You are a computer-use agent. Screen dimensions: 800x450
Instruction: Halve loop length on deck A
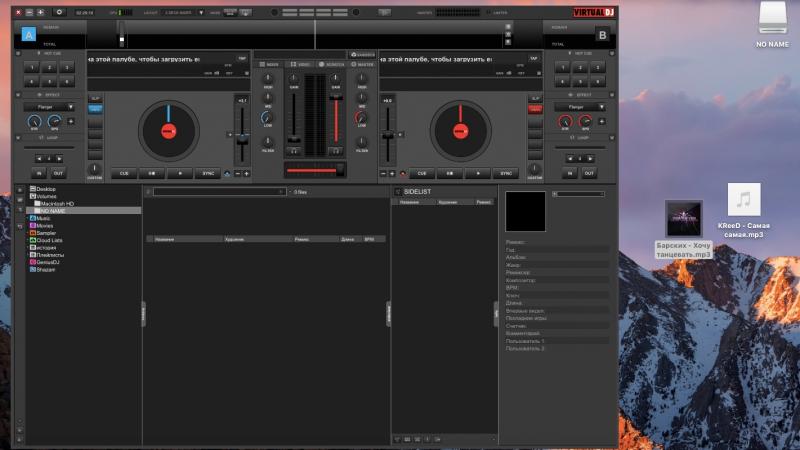tap(39, 159)
